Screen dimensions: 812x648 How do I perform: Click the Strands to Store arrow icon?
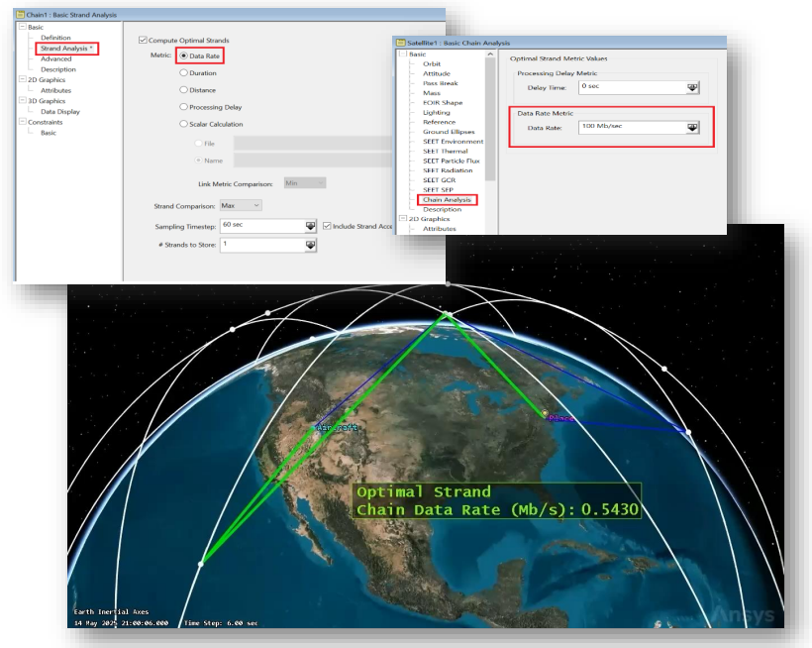pos(310,245)
